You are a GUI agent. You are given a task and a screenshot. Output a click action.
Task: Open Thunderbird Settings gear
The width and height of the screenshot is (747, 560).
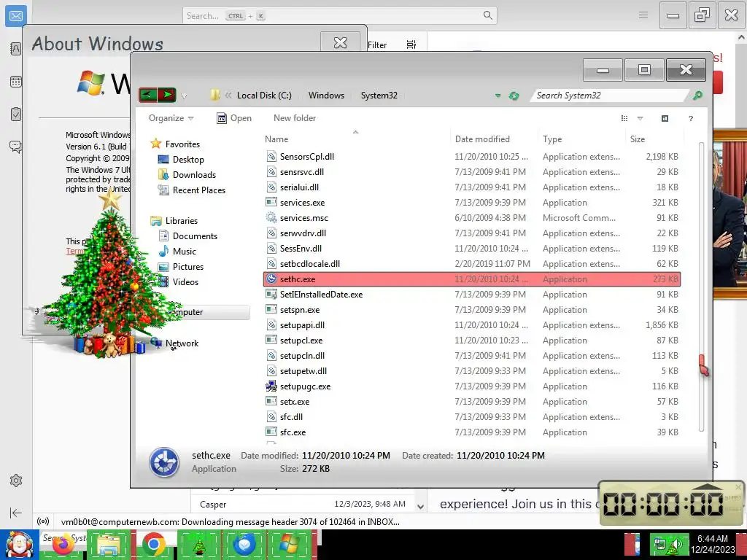click(16, 481)
